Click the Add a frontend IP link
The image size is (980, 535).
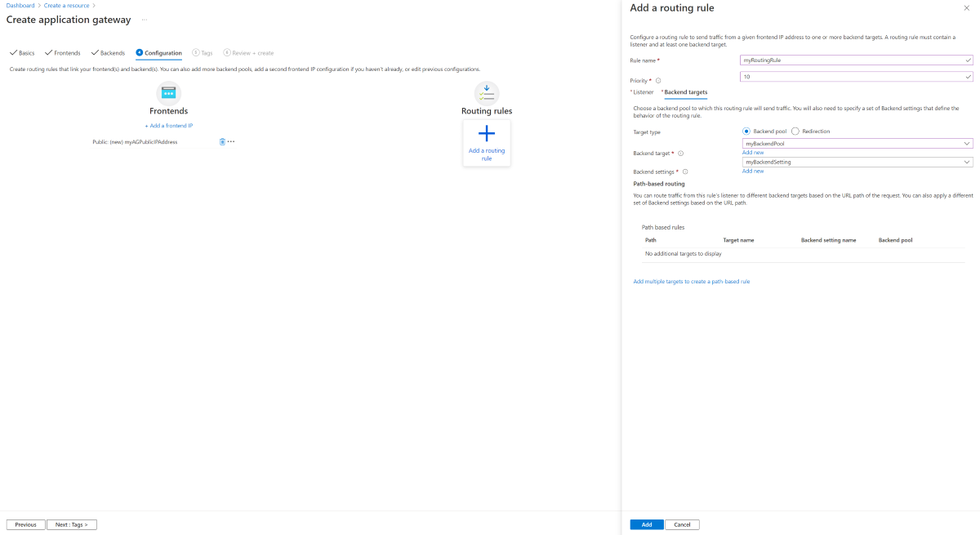tap(169, 126)
